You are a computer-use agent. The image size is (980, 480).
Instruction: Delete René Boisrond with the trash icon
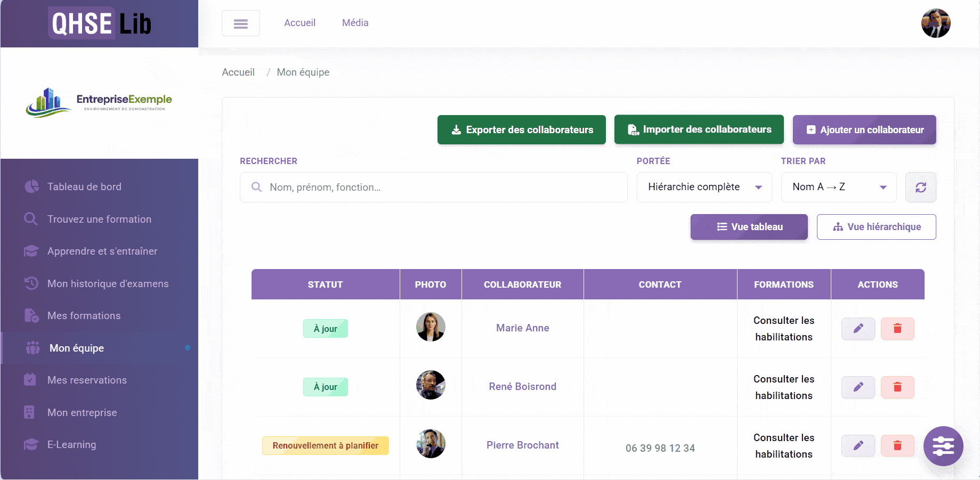(x=897, y=387)
